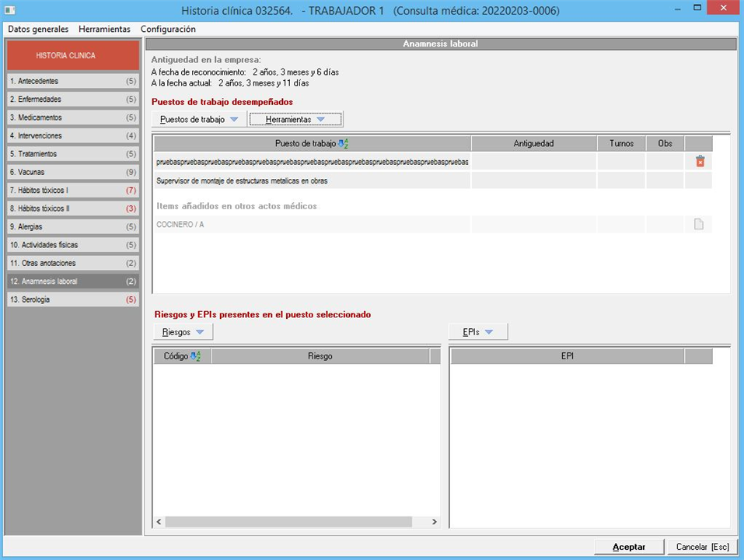Image resolution: width=744 pixels, height=560 pixels.
Task: Open the Riesgos dropdown
Action: pyautogui.click(x=183, y=332)
